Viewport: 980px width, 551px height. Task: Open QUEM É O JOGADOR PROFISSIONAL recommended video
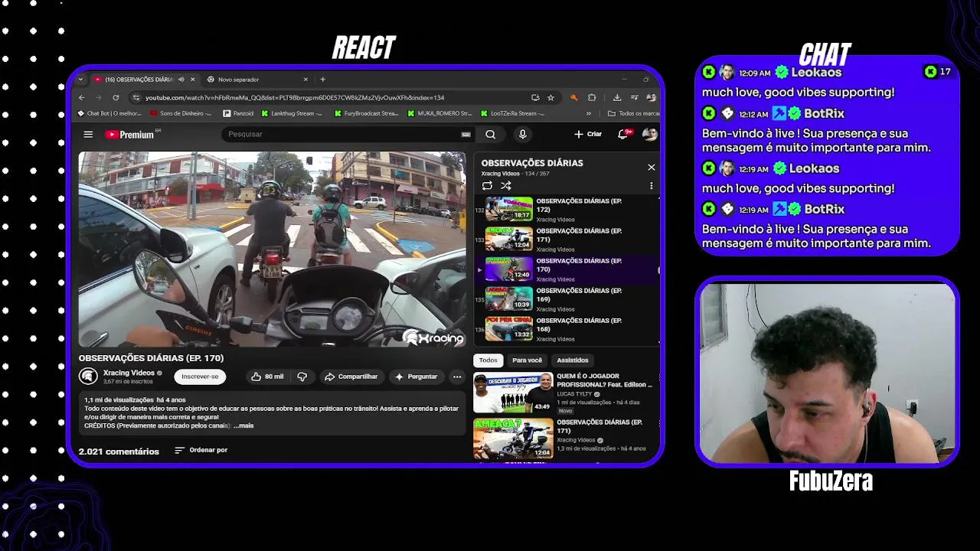click(x=564, y=393)
